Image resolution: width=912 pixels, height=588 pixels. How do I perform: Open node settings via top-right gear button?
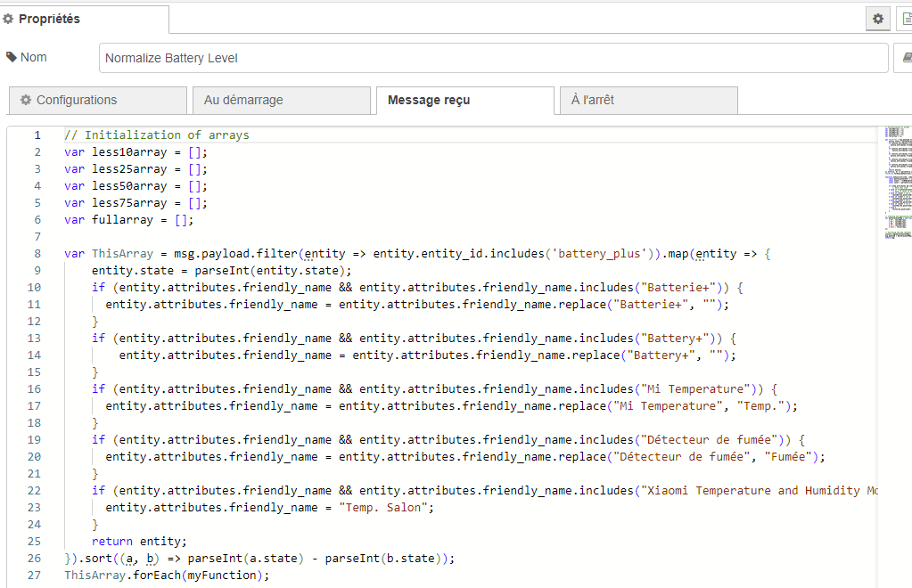(878, 19)
